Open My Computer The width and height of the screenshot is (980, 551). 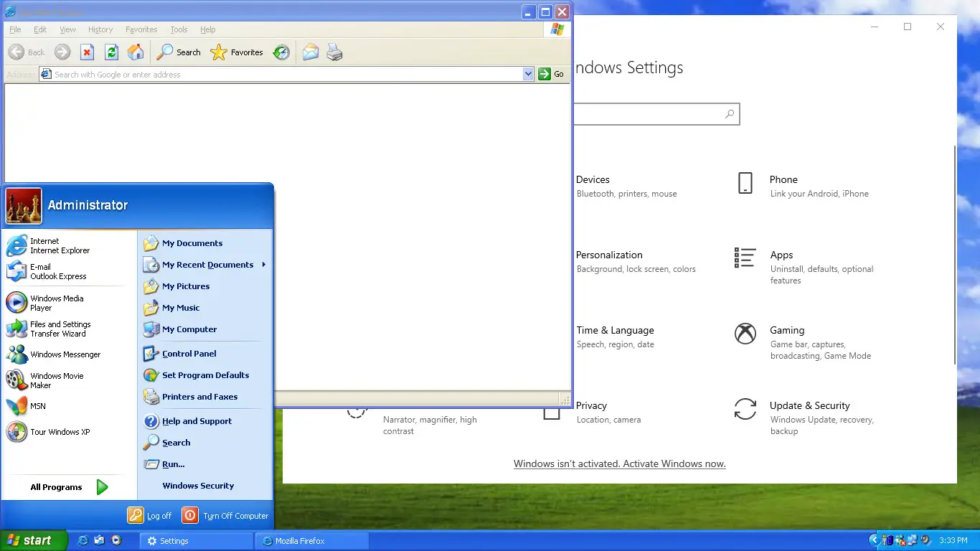click(204, 329)
